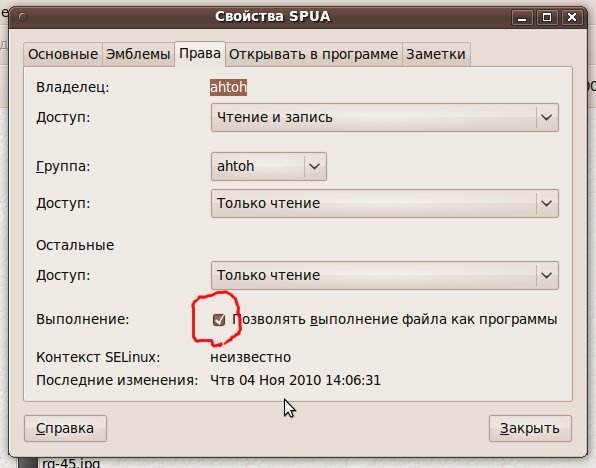This screenshot has height=468, width=596.
Task: Open the Эмблемы tab
Action: [138, 54]
